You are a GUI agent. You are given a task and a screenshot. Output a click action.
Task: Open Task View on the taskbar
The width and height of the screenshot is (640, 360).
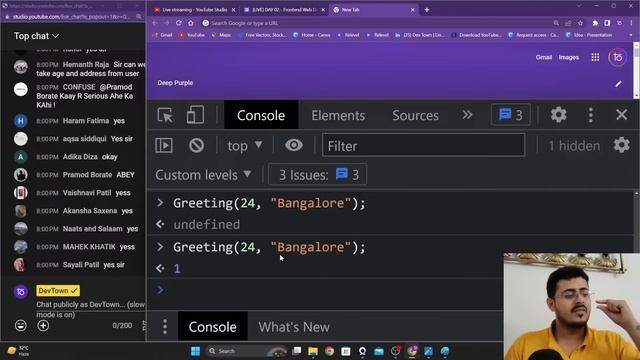point(297,351)
